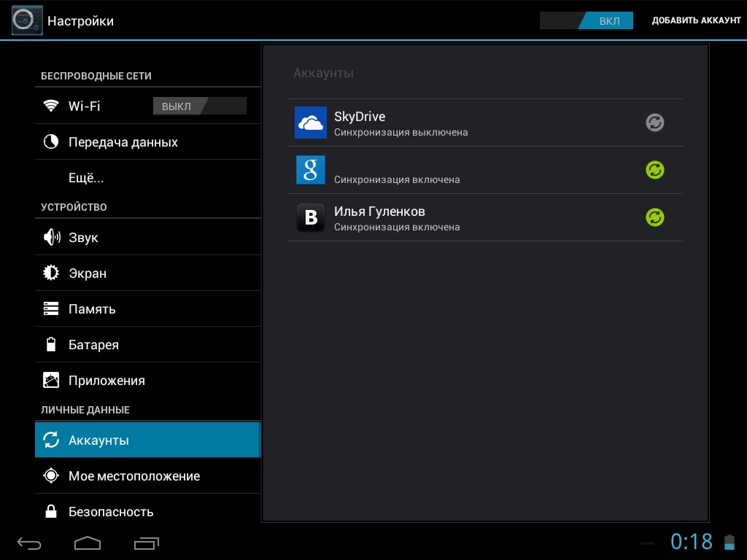Image resolution: width=747 pixels, height=560 pixels.
Task: Tap the Home navigation button
Action: [x=88, y=542]
